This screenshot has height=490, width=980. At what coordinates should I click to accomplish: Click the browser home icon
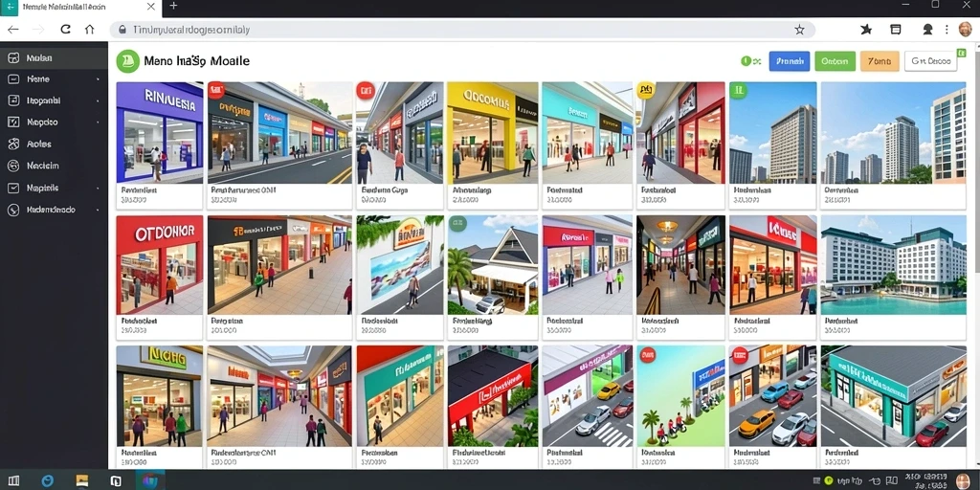coord(89,30)
